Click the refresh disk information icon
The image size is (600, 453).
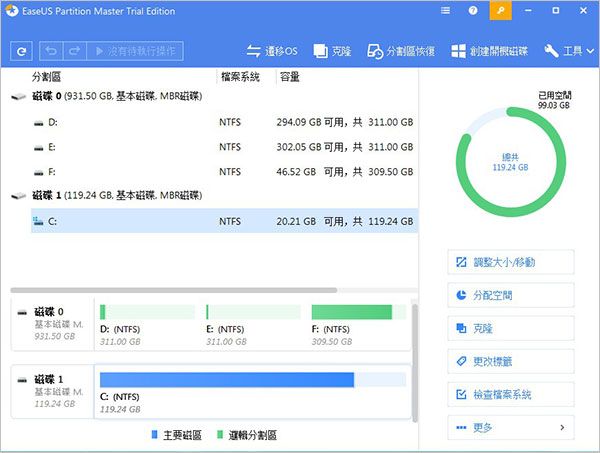(x=21, y=51)
